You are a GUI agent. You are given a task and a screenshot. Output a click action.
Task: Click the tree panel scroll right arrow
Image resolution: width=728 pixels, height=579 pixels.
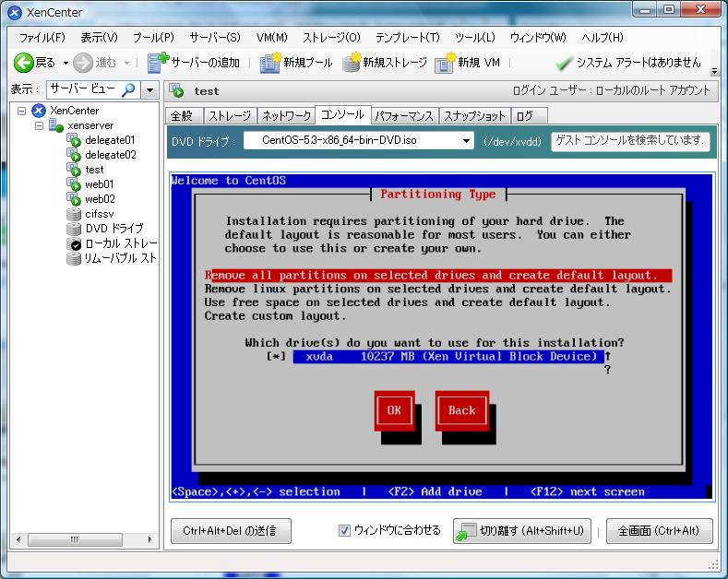(149, 539)
